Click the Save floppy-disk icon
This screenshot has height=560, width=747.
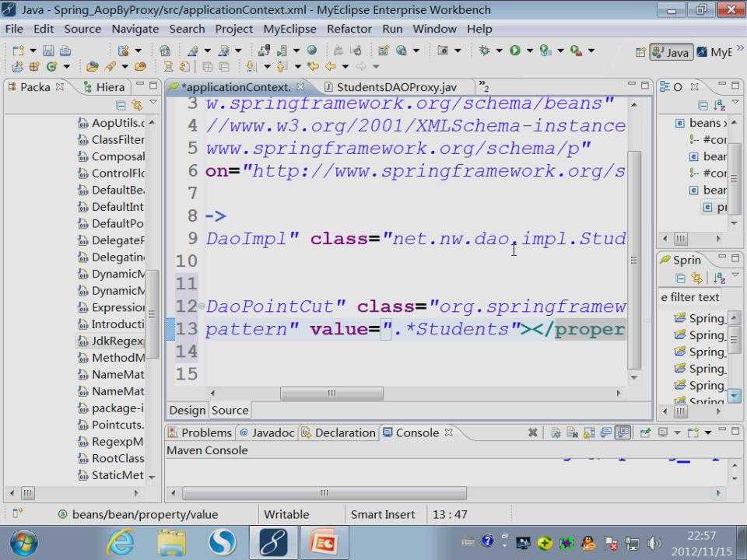click(48, 51)
